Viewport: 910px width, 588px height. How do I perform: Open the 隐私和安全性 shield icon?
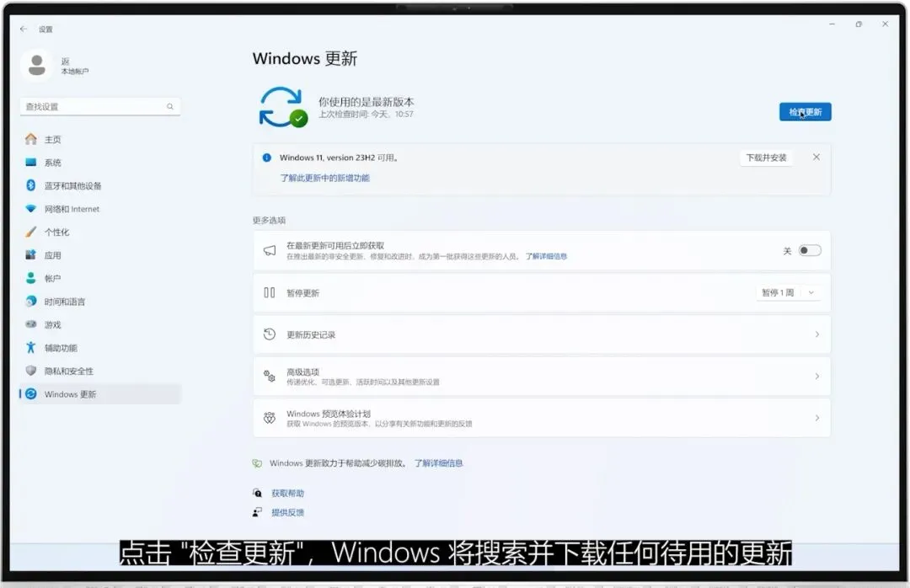pyautogui.click(x=31, y=371)
